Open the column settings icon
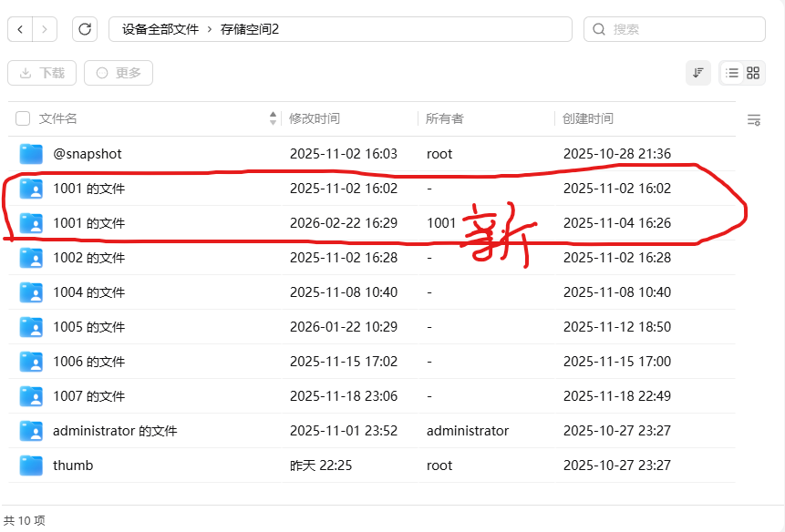 point(753,119)
